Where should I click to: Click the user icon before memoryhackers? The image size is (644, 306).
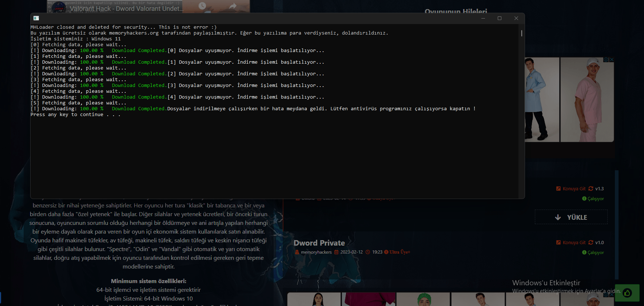pyautogui.click(x=297, y=252)
